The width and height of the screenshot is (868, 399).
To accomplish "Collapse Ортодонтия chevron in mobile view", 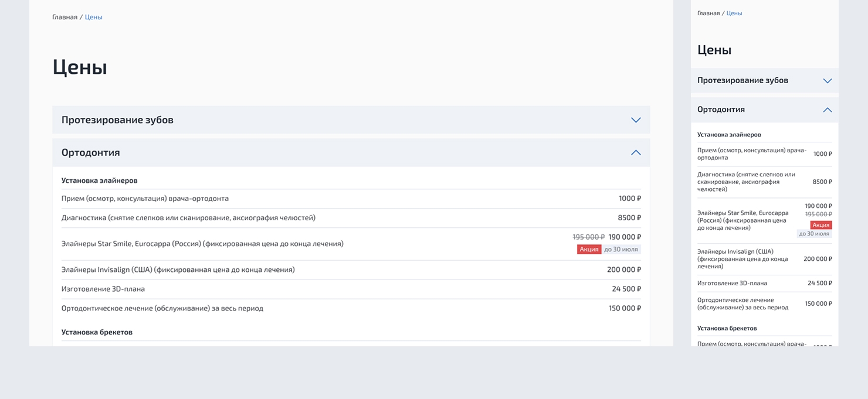I will click(828, 110).
